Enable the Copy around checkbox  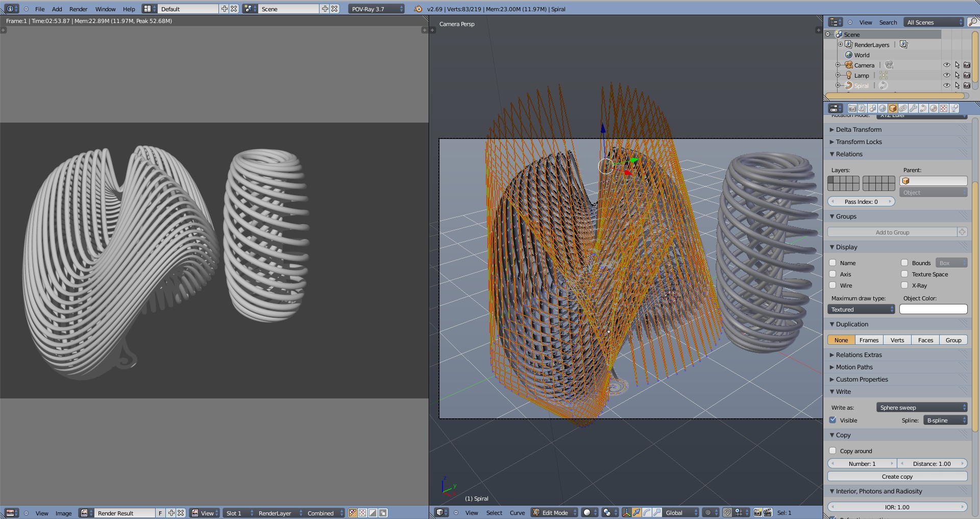(x=833, y=451)
